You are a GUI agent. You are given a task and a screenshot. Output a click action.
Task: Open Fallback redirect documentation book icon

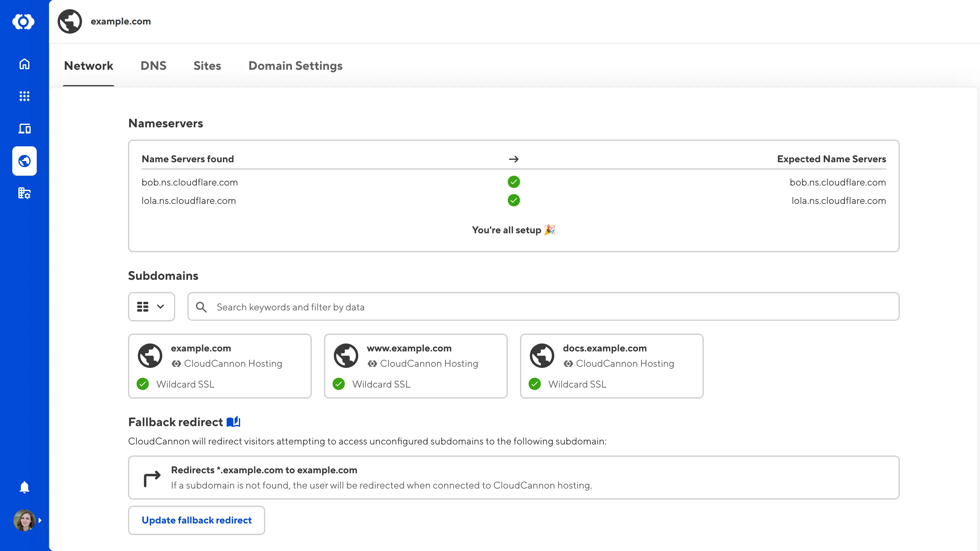point(233,422)
